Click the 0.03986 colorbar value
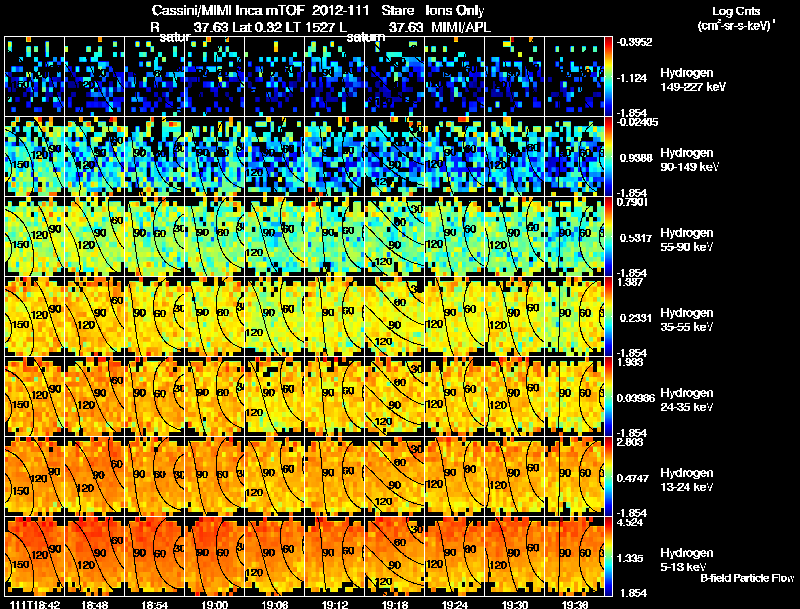 pyautogui.click(x=636, y=398)
